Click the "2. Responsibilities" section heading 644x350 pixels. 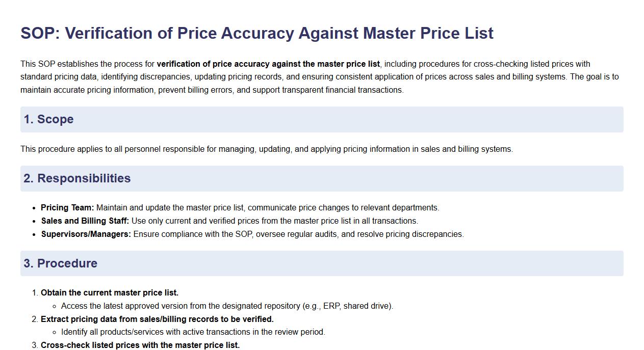click(x=76, y=178)
